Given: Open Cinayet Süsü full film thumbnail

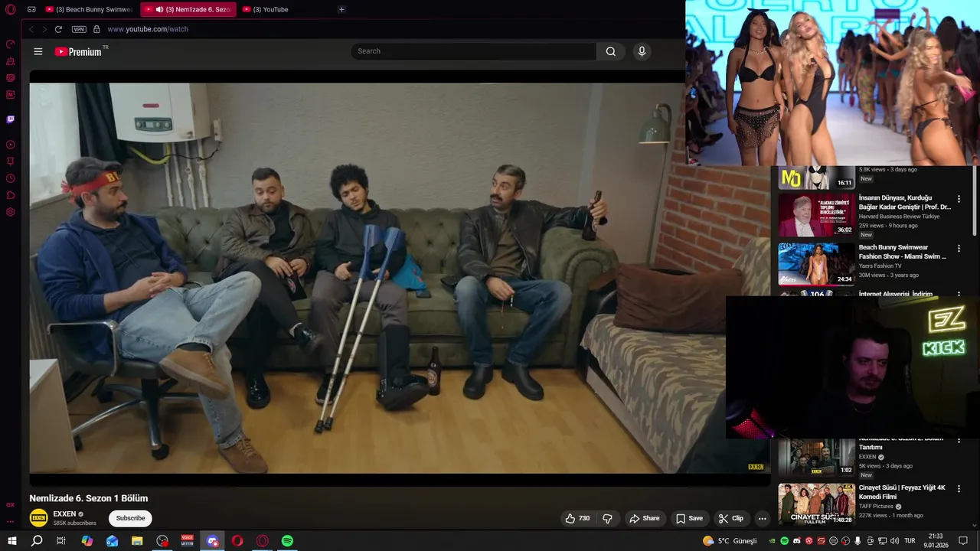Looking at the screenshot, I should pyautogui.click(x=816, y=503).
